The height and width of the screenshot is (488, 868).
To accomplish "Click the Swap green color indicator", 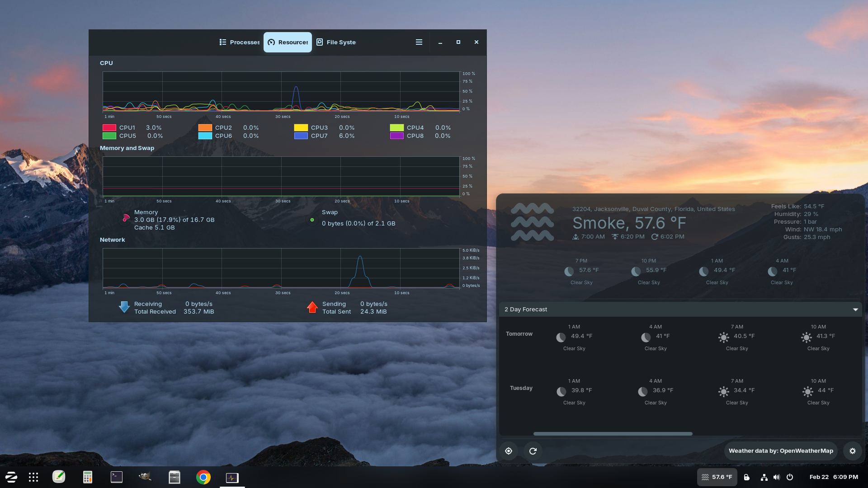I will pyautogui.click(x=312, y=220).
